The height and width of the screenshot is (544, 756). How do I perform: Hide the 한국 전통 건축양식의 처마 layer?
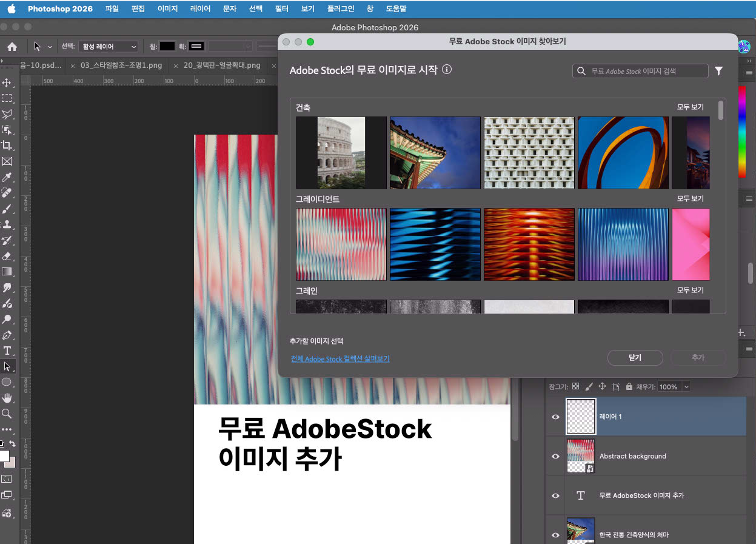[555, 535]
